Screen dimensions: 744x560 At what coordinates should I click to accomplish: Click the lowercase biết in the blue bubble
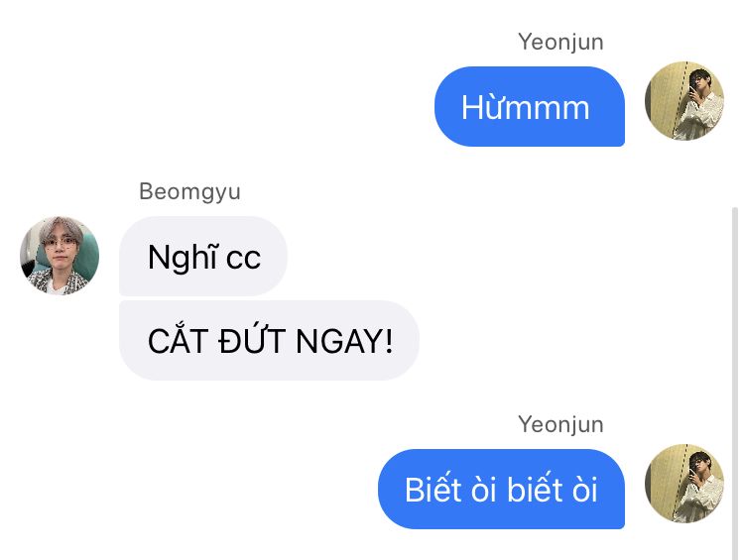(534, 490)
